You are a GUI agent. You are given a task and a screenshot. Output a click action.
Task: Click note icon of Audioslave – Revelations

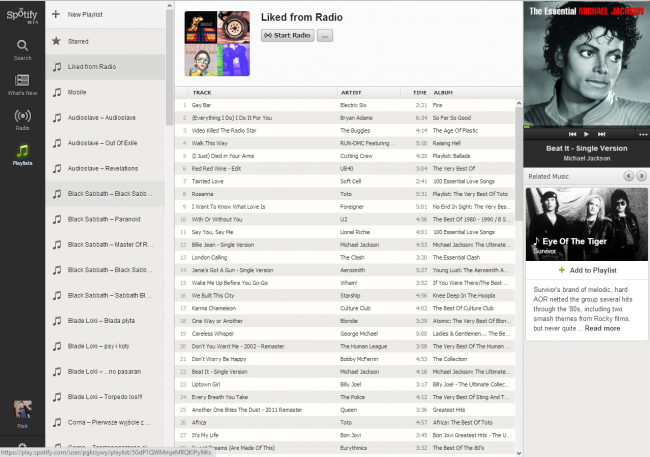point(57,168)
